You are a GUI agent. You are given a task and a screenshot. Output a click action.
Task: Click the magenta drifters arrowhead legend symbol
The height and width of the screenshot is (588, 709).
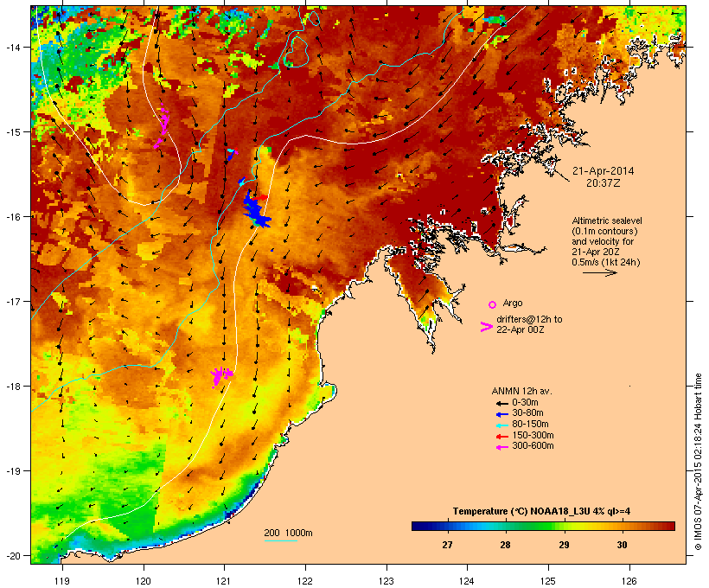tap(486, 327)
